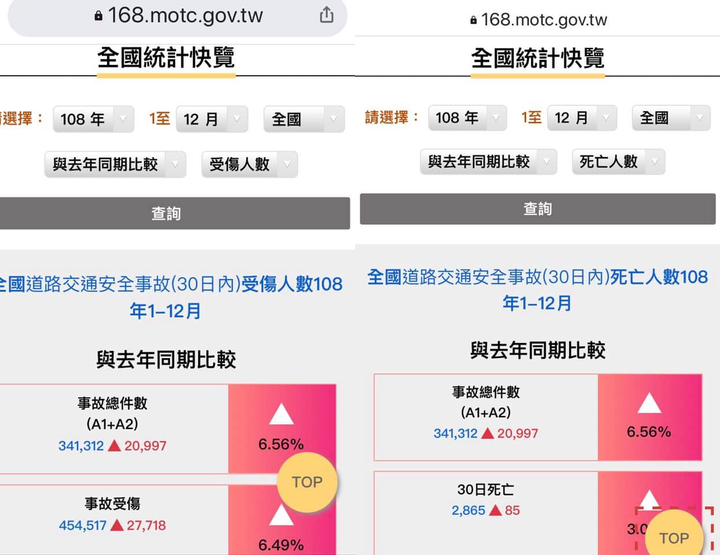Open the 受傷人數 category dropdown
Image resolution: width=720 pixels, height=555 pixels.
[250, 164]
